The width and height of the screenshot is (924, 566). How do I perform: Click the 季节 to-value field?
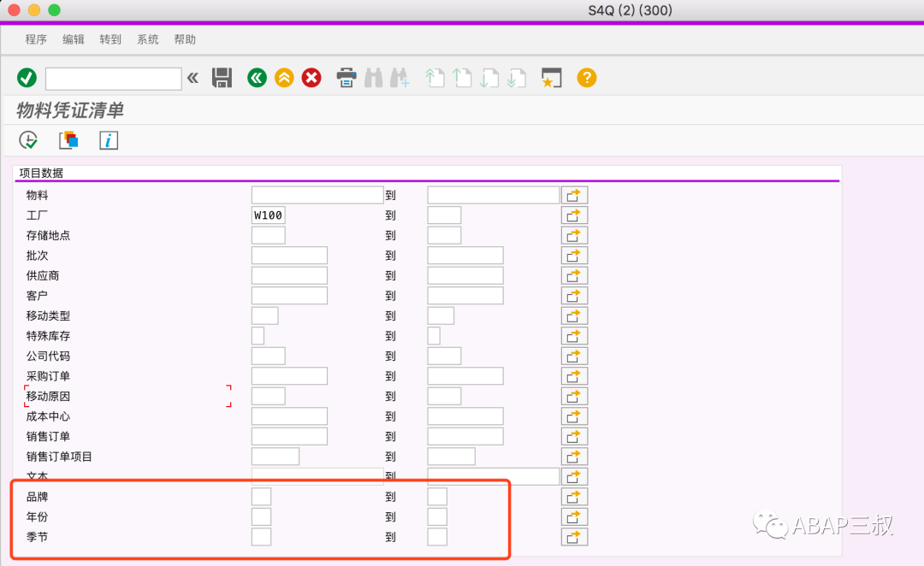(437, 537)
